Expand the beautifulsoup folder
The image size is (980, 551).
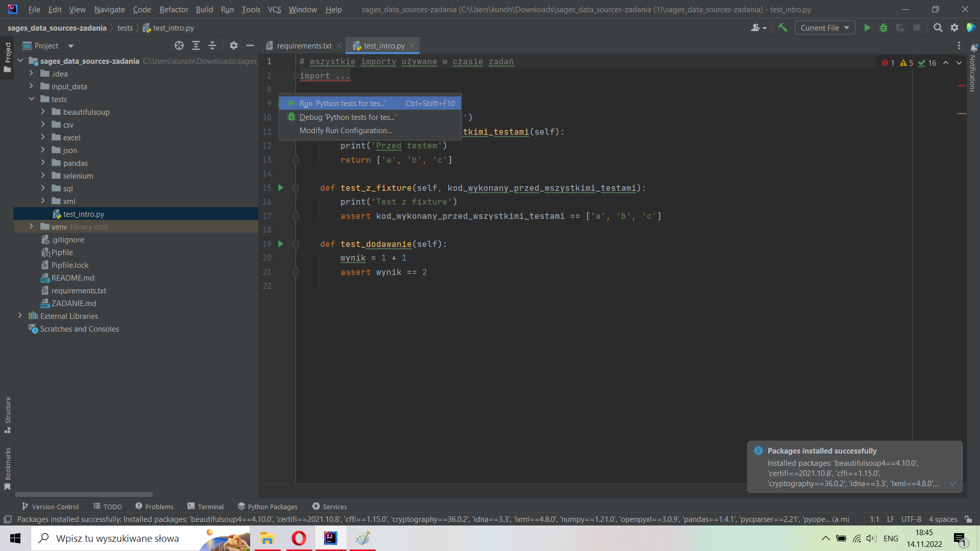[x=43, y=112]
